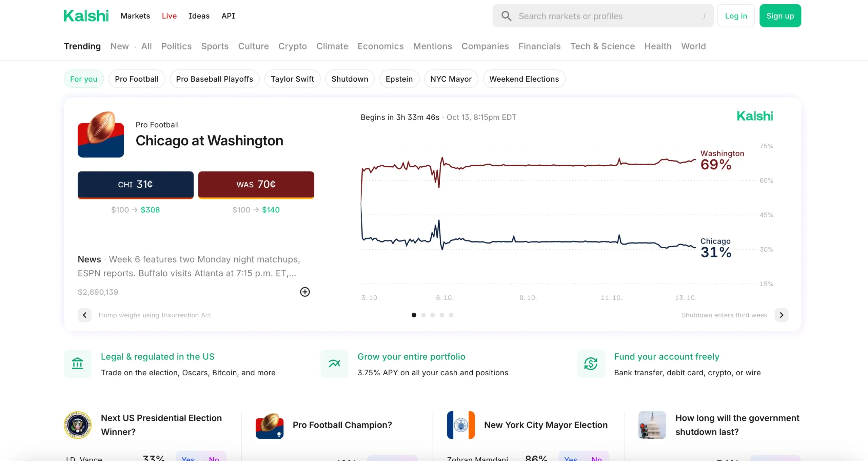Go to next carousel slide arrow
This screenshot has height=461, width=868.
click(x=782, y=315)
